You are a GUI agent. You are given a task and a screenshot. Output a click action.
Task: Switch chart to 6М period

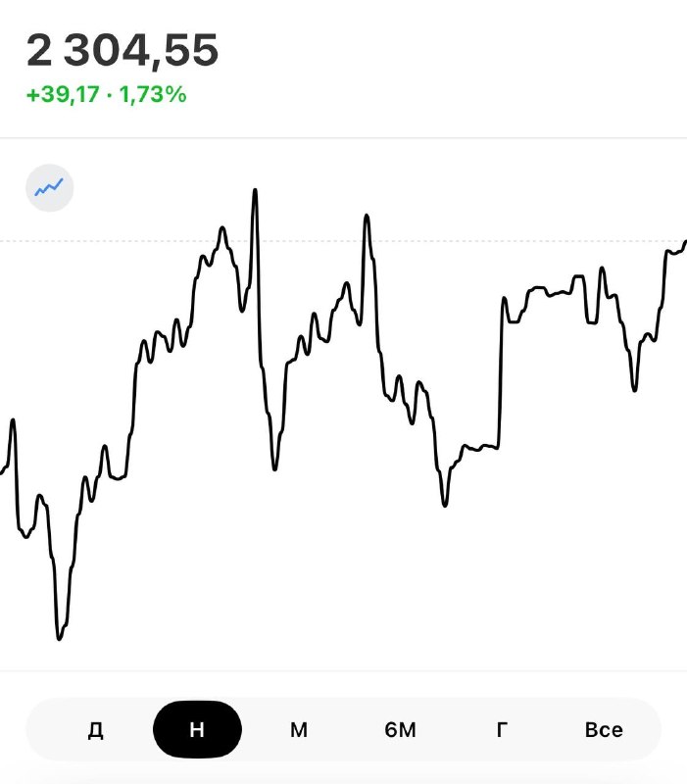(400, 730)
